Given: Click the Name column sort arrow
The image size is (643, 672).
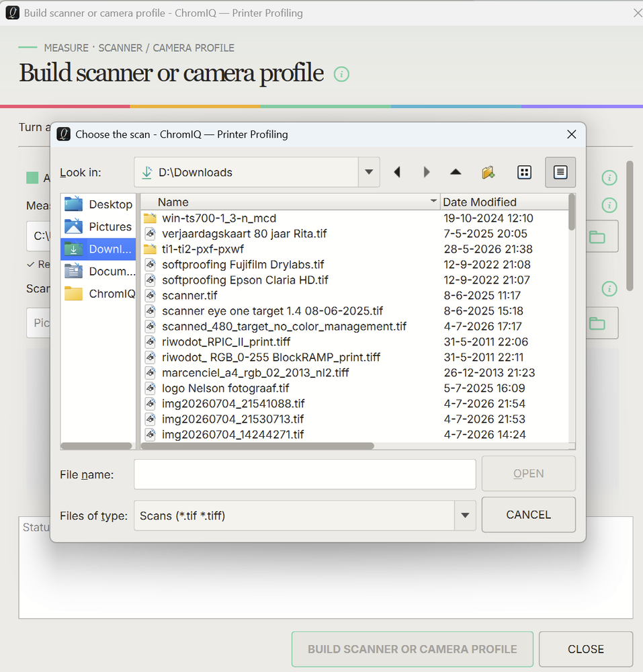Looking at the screenshot, I should point(433,201).
